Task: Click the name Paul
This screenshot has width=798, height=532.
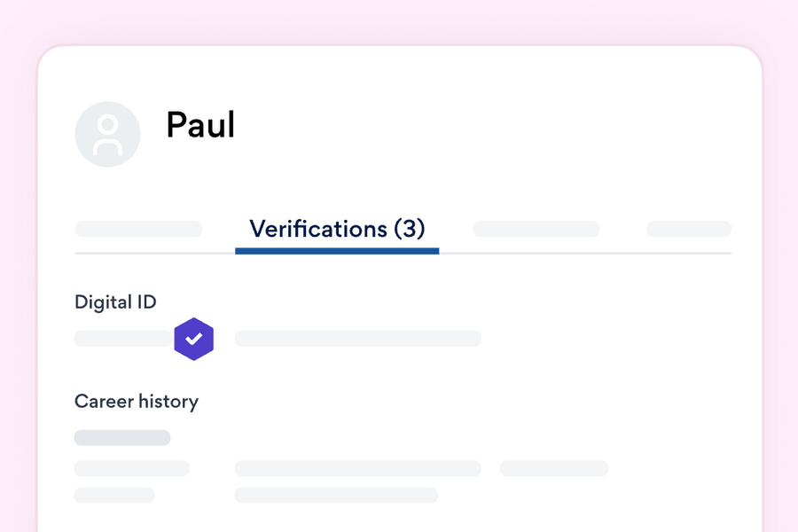Action: 200,125
